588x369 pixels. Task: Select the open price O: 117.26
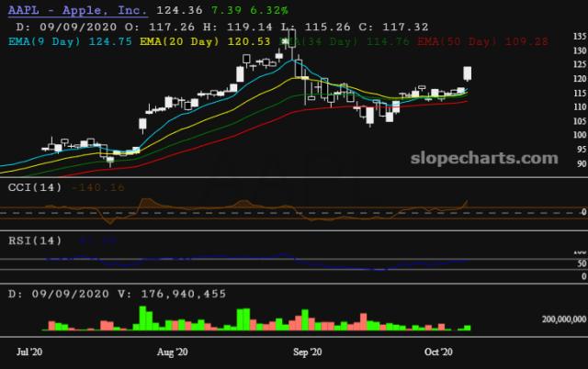pos(160,27)
